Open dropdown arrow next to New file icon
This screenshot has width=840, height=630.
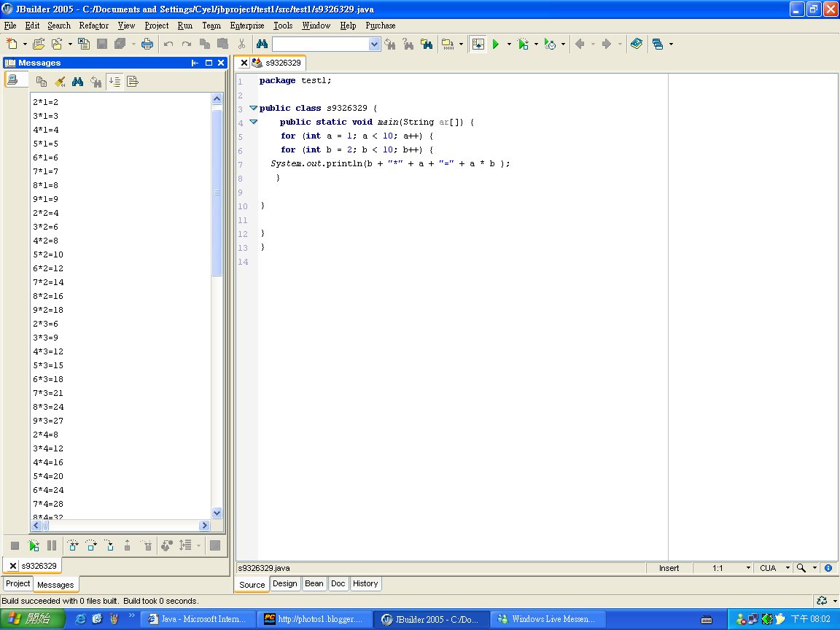click(x=25, y=44)
